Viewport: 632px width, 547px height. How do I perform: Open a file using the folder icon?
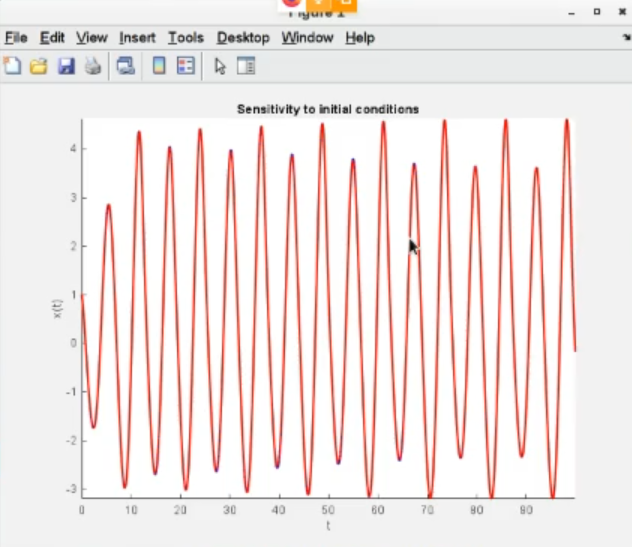click(x=39, y=67)
